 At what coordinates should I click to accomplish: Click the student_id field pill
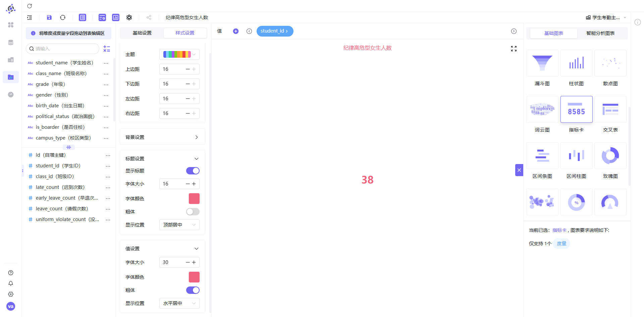(275, 31)
